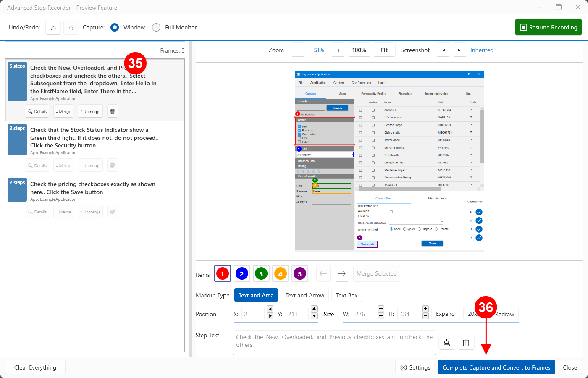Click the previous item left arrow
Viewport: 588px width, 378px height.
(323, 273)
